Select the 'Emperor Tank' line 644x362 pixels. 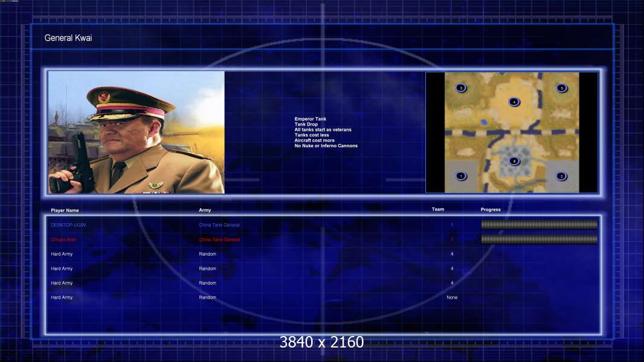click(x=310, y=119)
